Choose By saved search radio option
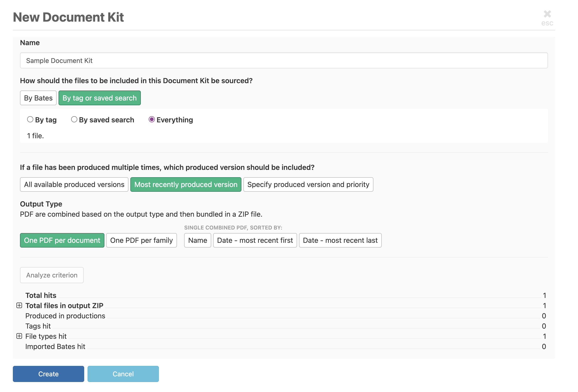Image resolution: width=578 pixels, height=392 pixels. coord(74,120)
